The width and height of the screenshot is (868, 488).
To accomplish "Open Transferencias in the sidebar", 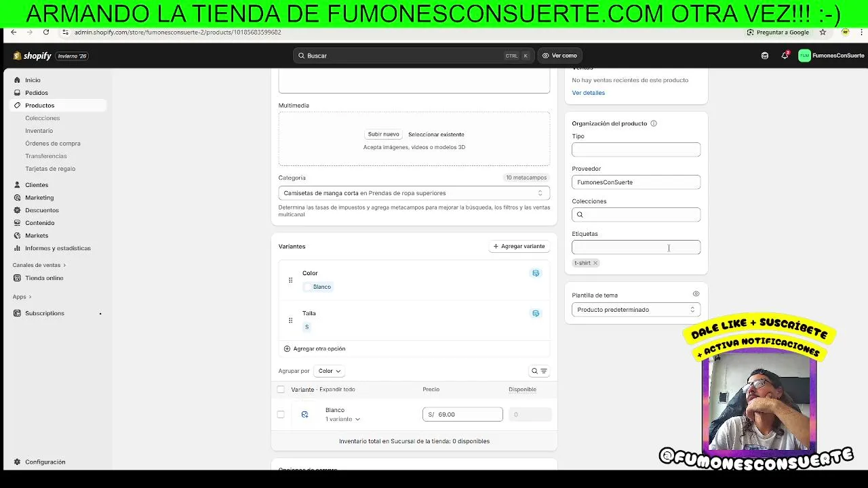I will tap(46, 156).
